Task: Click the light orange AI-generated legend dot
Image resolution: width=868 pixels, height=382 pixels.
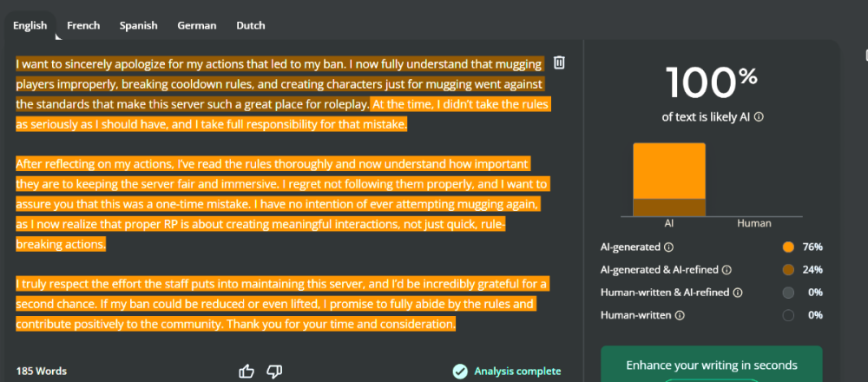Action: pos(788,247)
